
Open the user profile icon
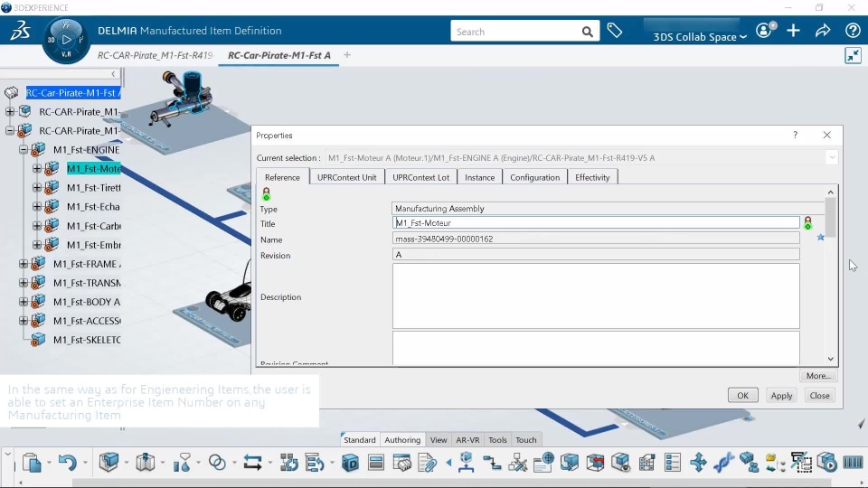pos(765,30)
